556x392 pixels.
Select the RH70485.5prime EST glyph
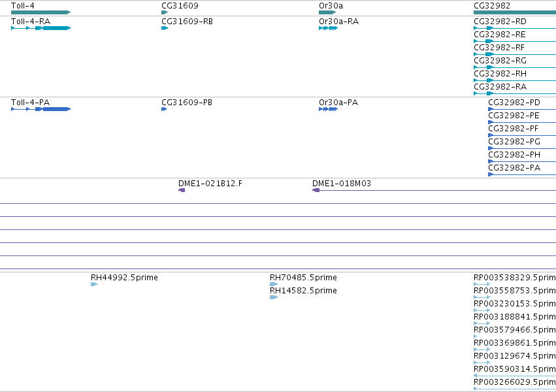tap(273, 284)
